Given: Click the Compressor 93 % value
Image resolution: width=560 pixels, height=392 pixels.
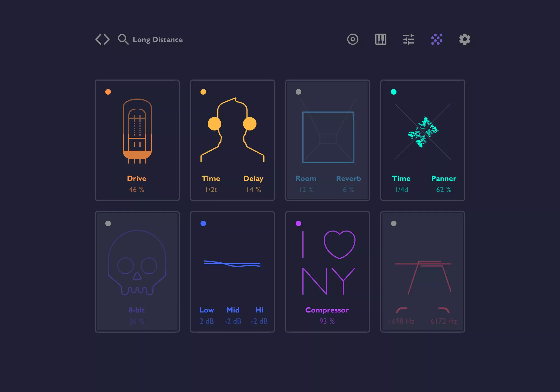Looking at the screenshot, I should click(327, 321).
